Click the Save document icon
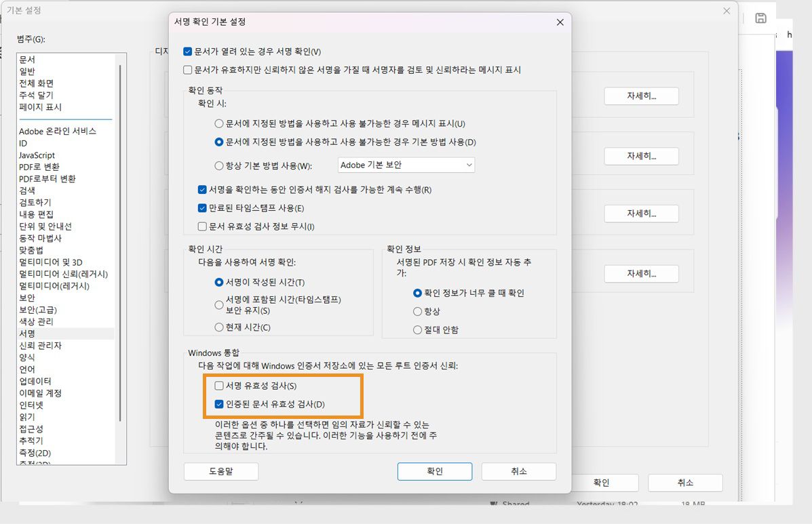This screenshot has width=812, height=524. click(760, 19)
